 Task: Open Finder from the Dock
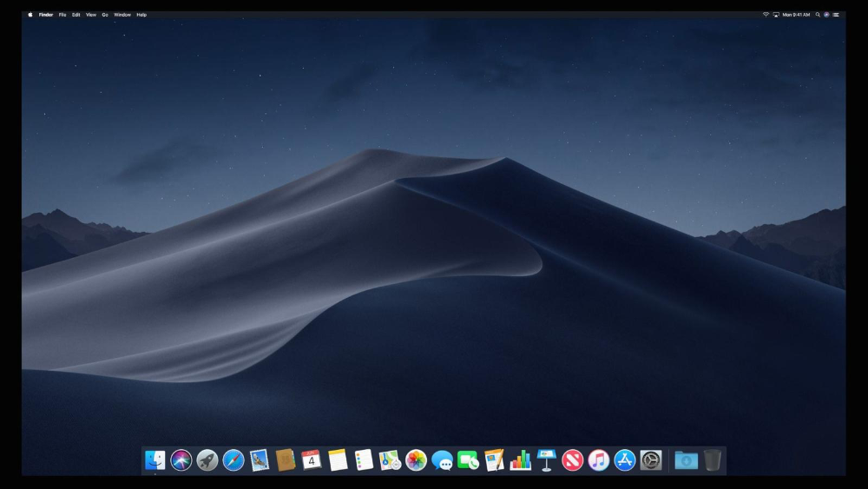coord(155,460)
